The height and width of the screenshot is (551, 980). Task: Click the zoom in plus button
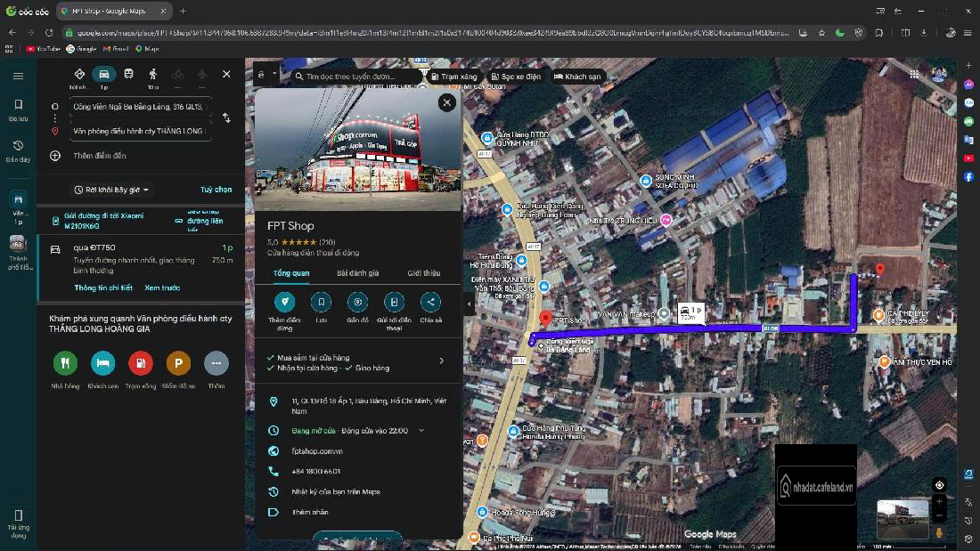939,502
